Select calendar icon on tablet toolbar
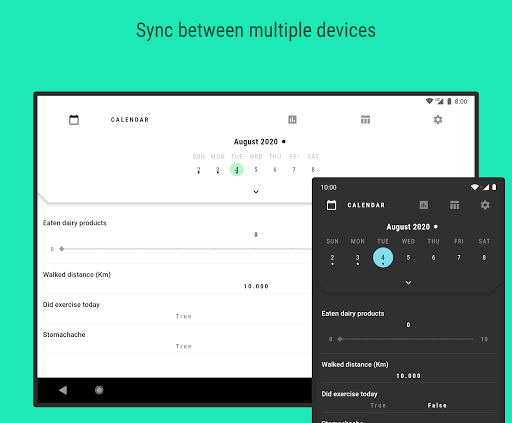This screenshot has height=423, width=512. pyautogui.click(x=74, y=120)
